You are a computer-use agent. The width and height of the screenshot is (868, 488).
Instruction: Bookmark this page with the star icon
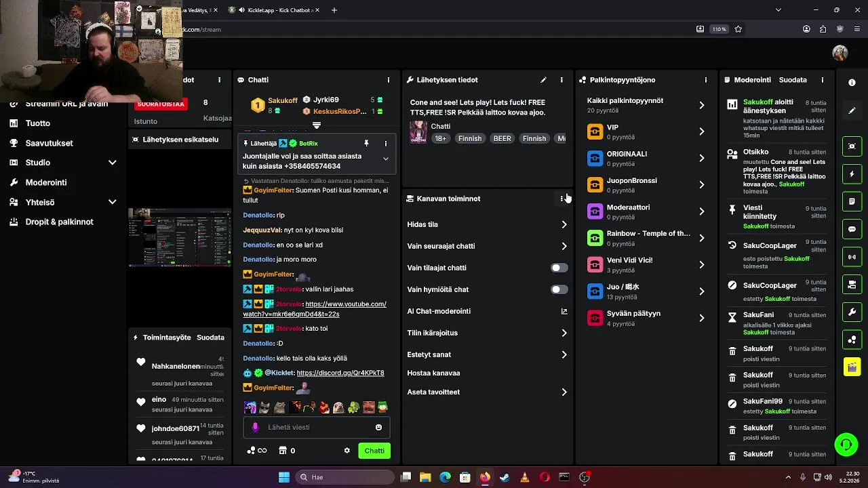[738, 29]
